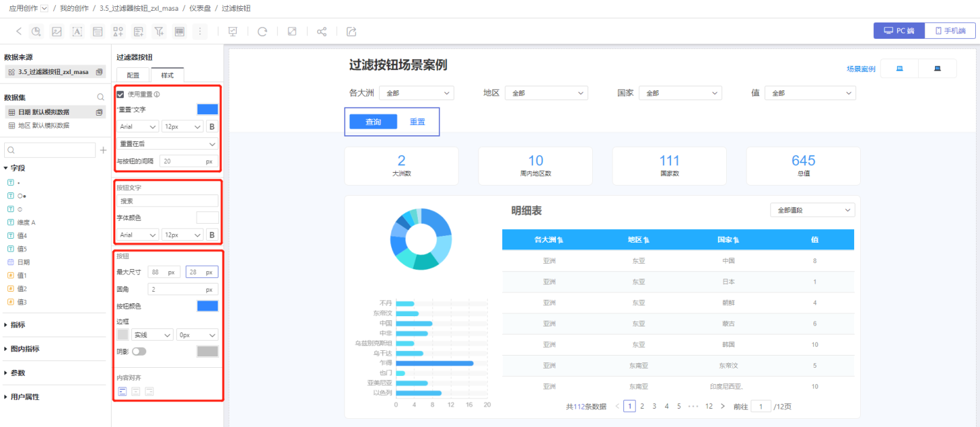Click the 按钮文字 text input field

pyautogui.click(x=167, y=201)
